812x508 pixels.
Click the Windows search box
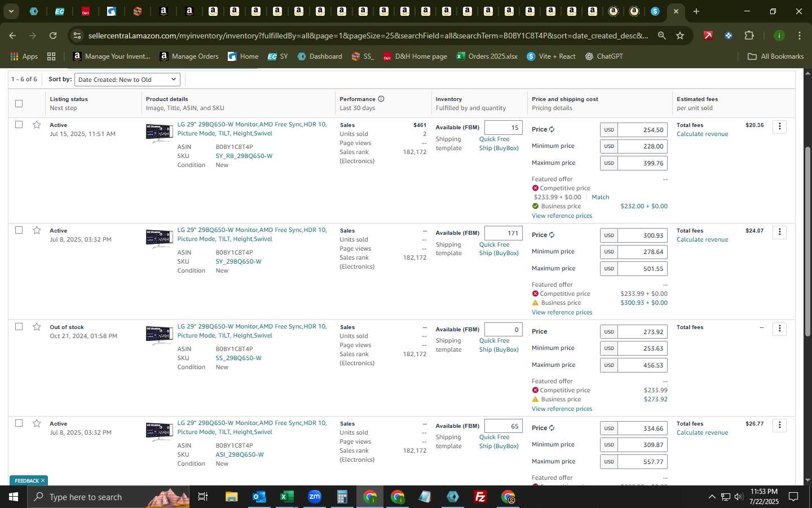[108, 497]
